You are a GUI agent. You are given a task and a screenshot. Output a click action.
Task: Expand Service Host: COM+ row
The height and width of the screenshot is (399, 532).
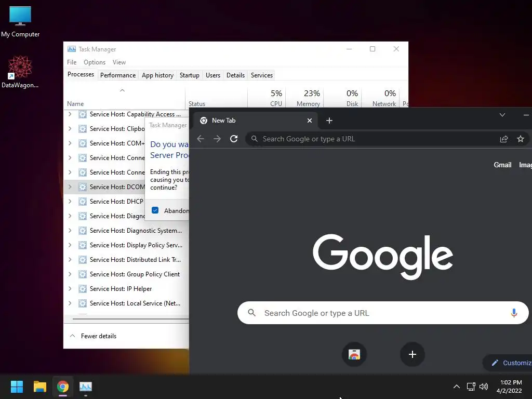70,143
